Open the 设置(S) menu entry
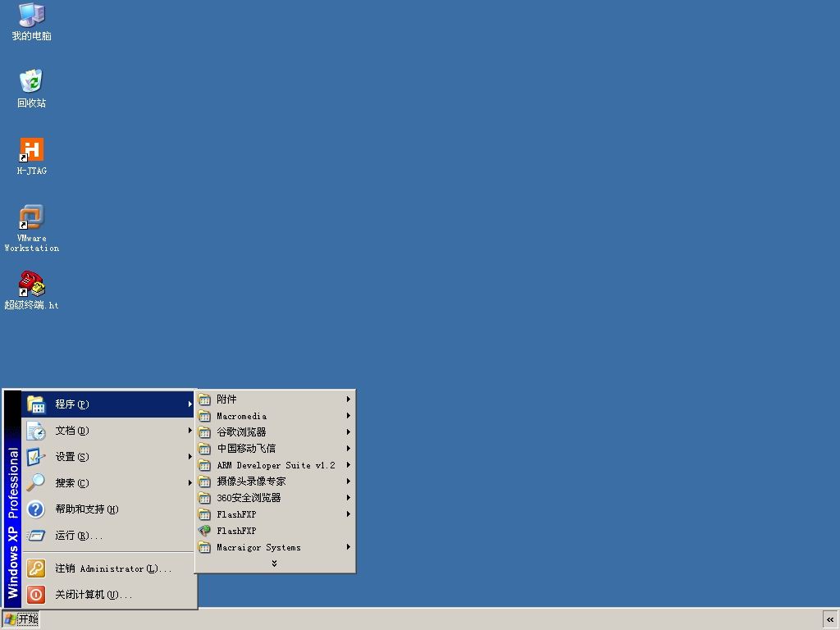840x630 pixels. tap(108, 457)
